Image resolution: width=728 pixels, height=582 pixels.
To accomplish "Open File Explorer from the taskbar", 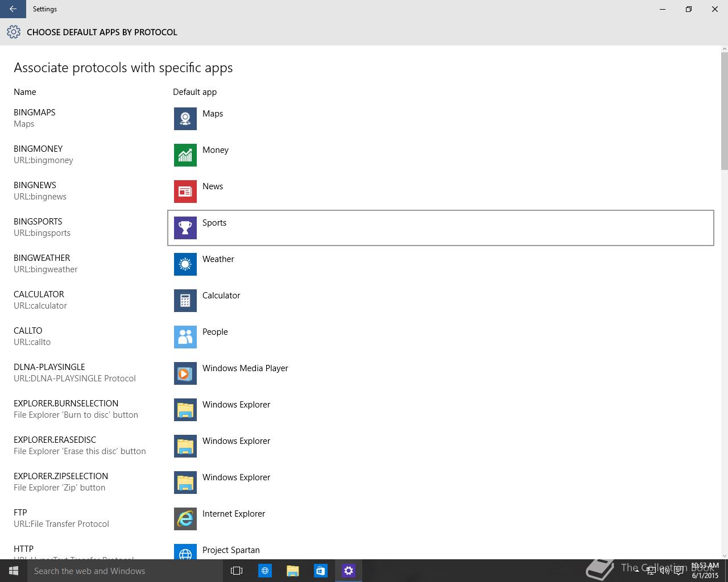I will click(292, 571).
